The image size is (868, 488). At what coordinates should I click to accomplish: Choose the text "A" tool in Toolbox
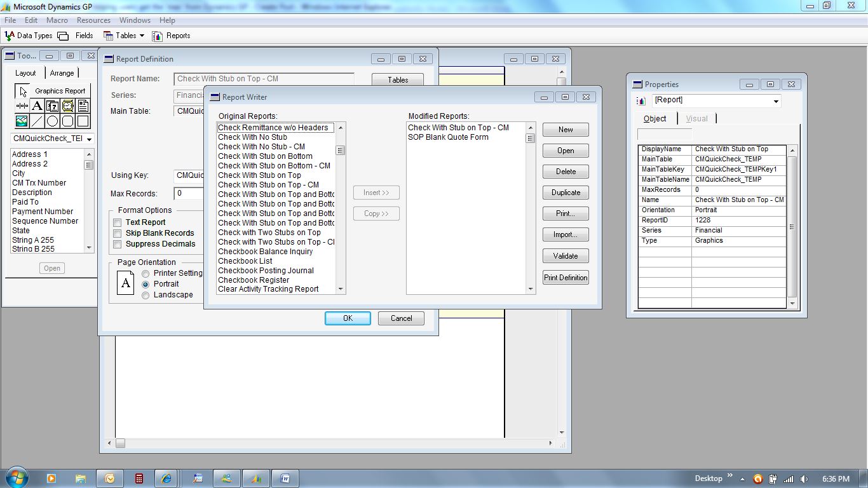37,106
